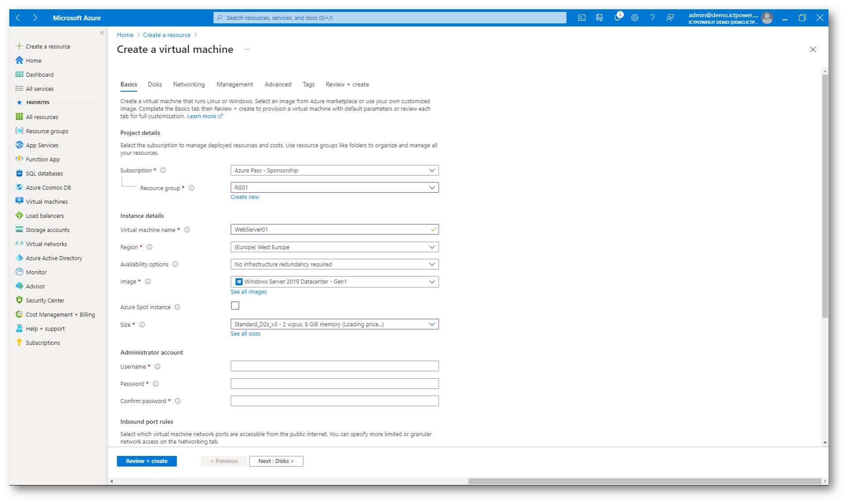Open the ellipsis menu beside page title
The width and height of the screenshot is (847, 504).
[x=247, y=49]
